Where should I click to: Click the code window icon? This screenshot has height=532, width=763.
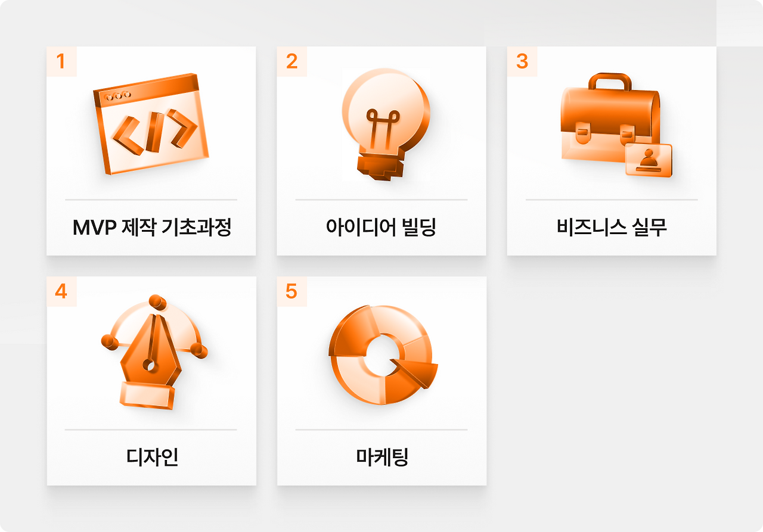click(x=151, y=124)
